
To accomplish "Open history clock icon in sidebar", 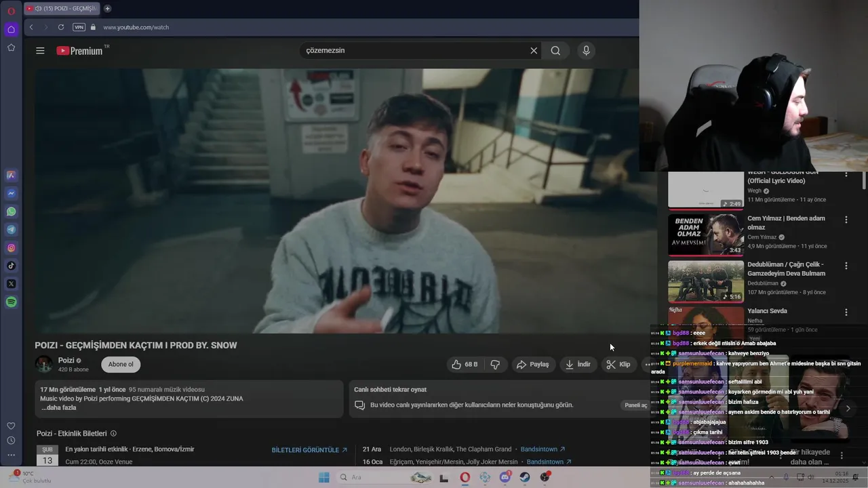I will click(x=11, y=441).
